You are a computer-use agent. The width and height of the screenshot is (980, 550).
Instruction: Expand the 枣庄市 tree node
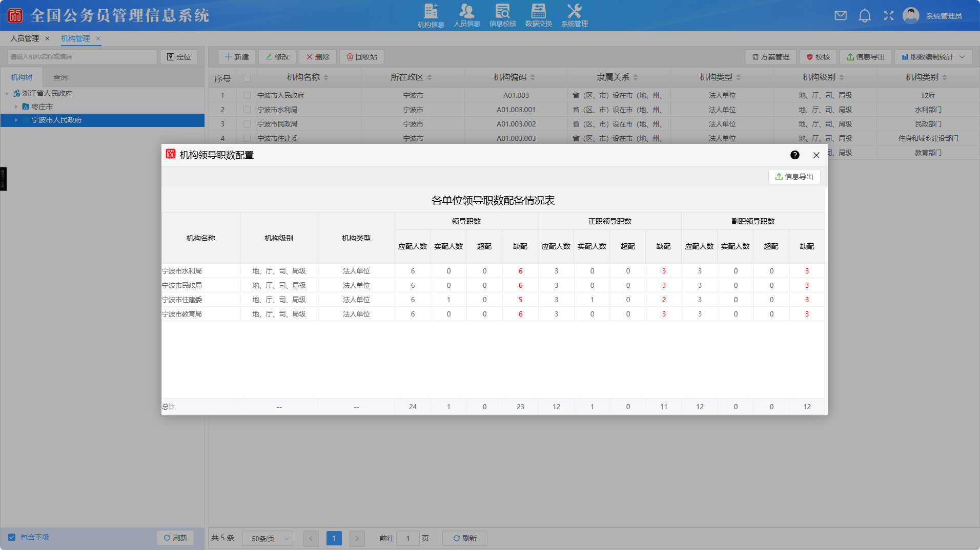click(16, 107)
